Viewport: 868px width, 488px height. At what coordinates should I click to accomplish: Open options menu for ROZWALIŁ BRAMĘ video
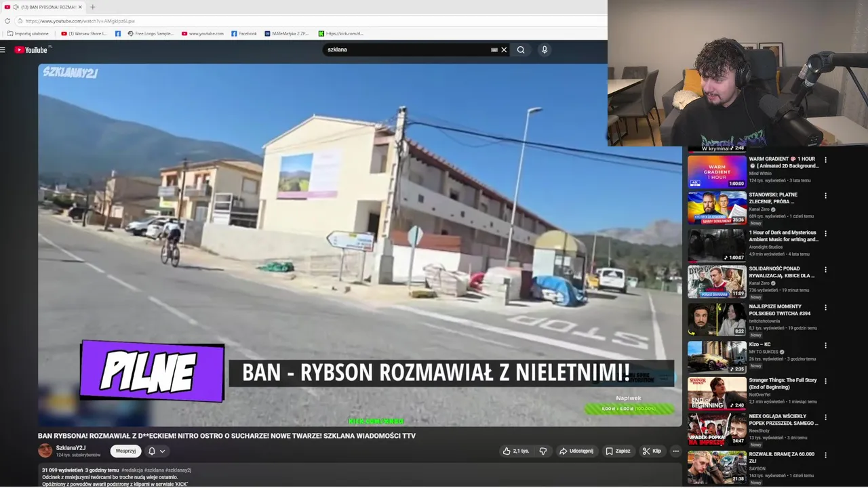pyautogui.click(x=825, y=455)
